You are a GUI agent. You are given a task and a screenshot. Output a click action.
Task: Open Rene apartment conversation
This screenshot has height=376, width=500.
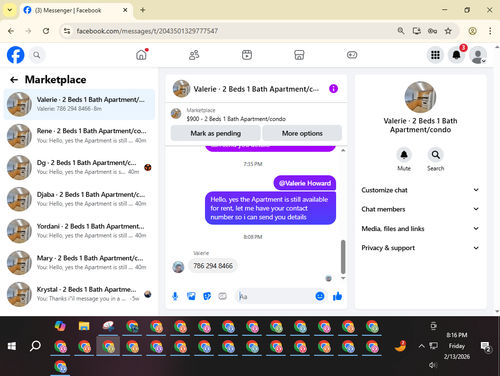pos(79,136)
